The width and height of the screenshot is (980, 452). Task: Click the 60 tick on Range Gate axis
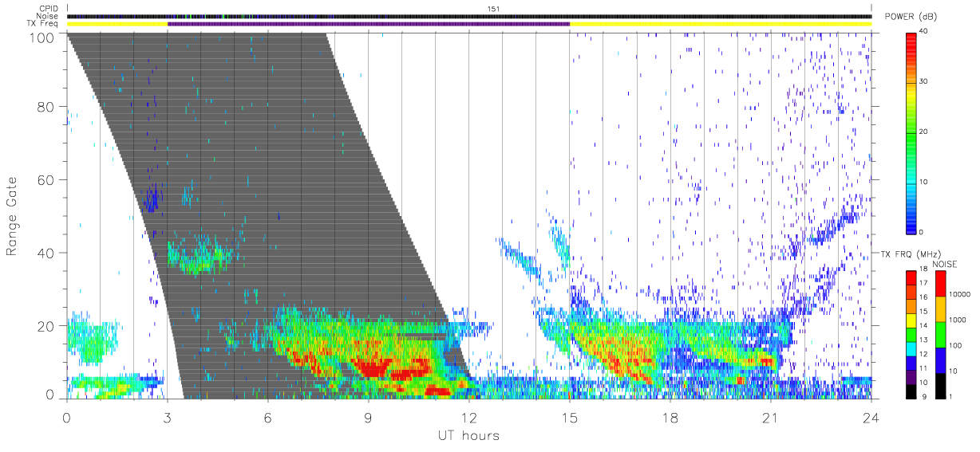pos(46,179)
